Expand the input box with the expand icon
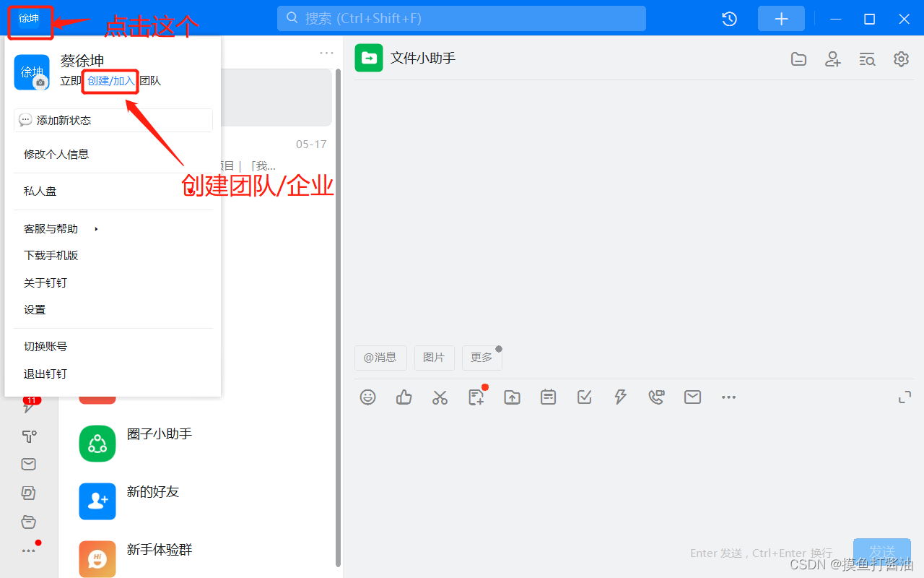Viewport: 924px width, 578px height. point(905,397)
